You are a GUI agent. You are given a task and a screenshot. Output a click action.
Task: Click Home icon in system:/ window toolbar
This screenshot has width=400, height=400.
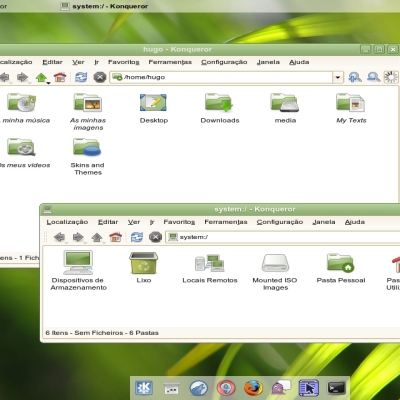point(116,237)
